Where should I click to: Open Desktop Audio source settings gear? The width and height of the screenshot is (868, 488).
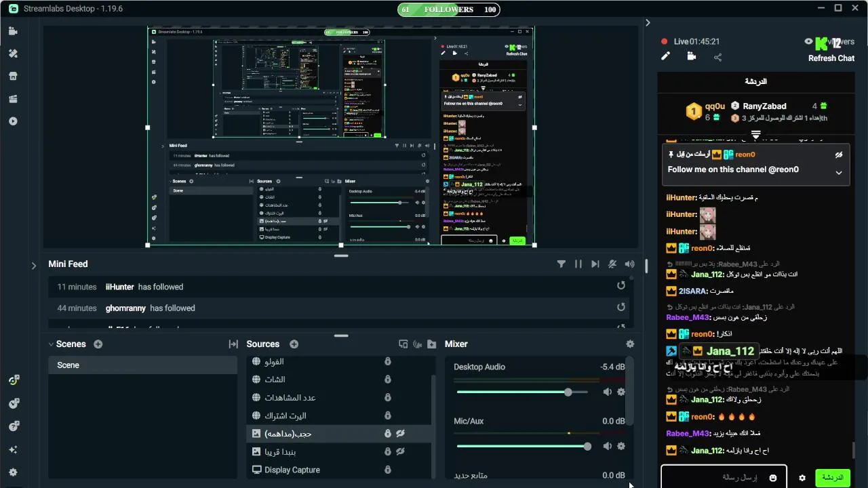pos(621,392)
